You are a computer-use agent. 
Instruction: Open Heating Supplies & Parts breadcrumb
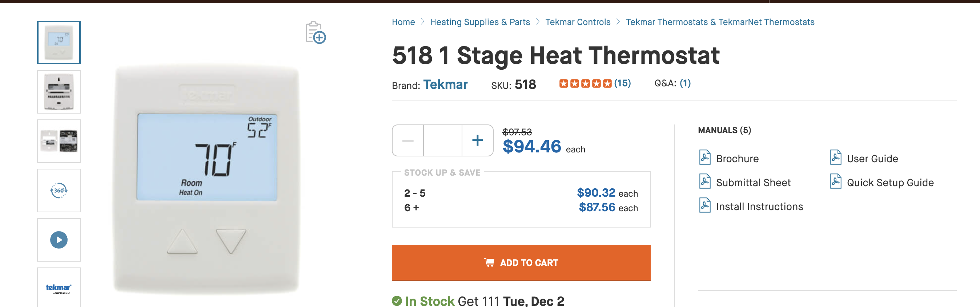pos(480,22)
